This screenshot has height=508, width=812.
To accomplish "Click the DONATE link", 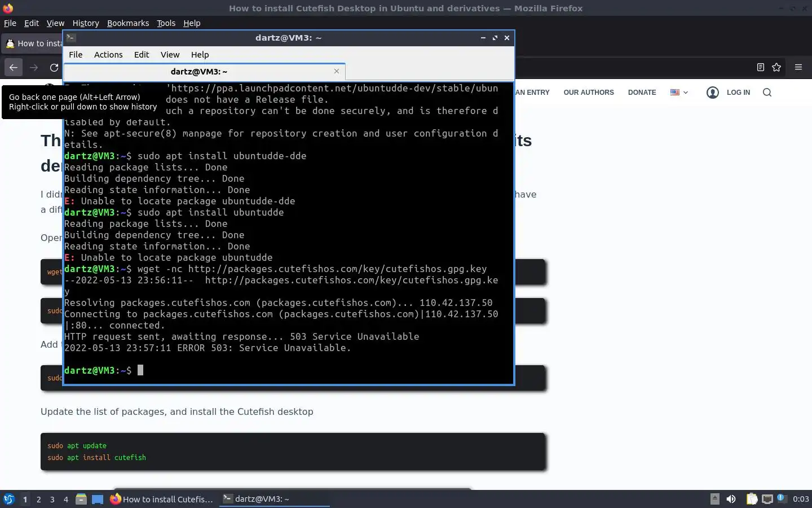I will (642, 93).
